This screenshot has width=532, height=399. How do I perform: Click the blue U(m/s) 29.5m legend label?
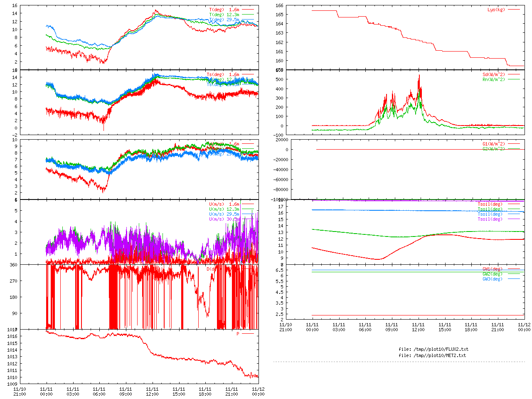pos(224,214)
